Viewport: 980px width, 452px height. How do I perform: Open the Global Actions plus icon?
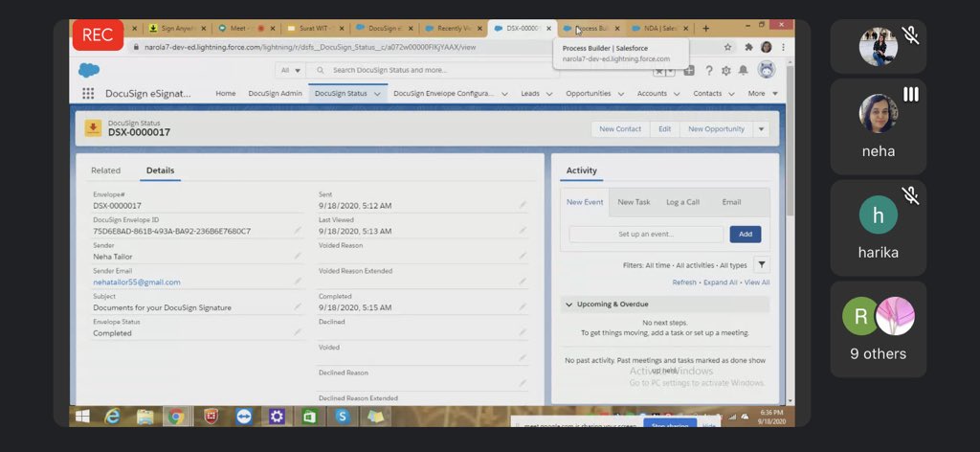pyautogui.click(x=689, y=71)
